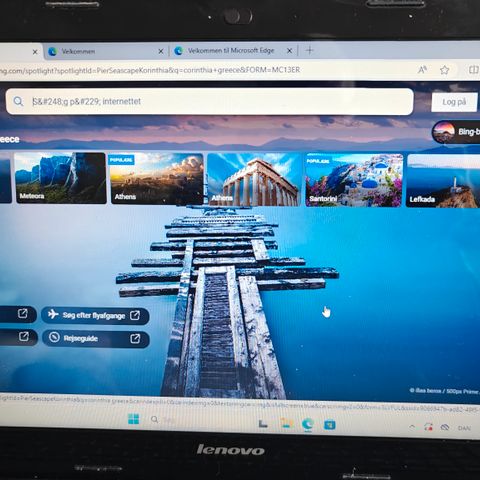Select the Meteora thumbnail

tap(60, 178)
